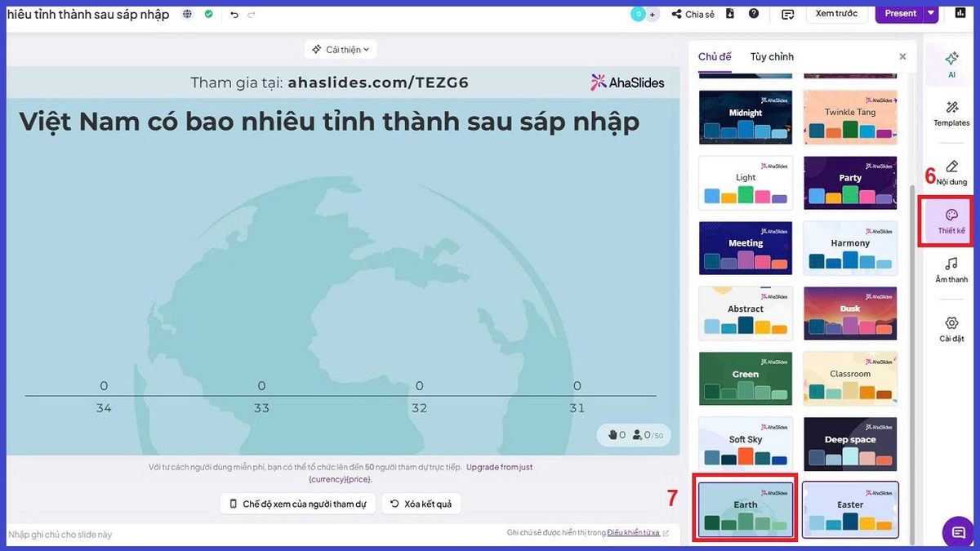Click the slide question title text
This screenshot has width=980, height=551.
coord(329,121)
